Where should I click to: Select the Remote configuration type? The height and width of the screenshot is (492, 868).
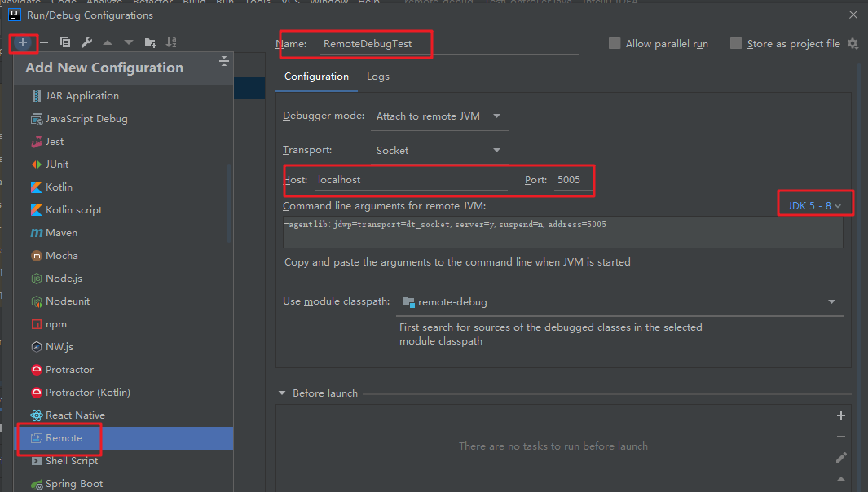point(123,437)
